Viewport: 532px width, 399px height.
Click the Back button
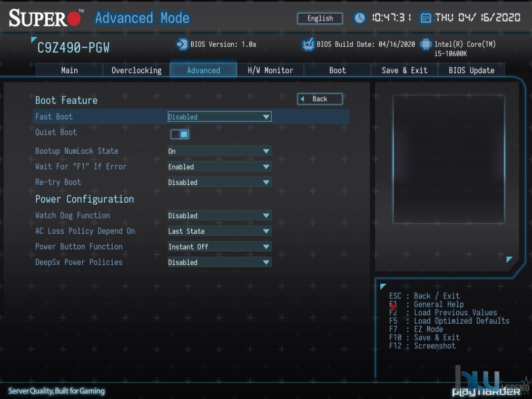click(320, 99)
